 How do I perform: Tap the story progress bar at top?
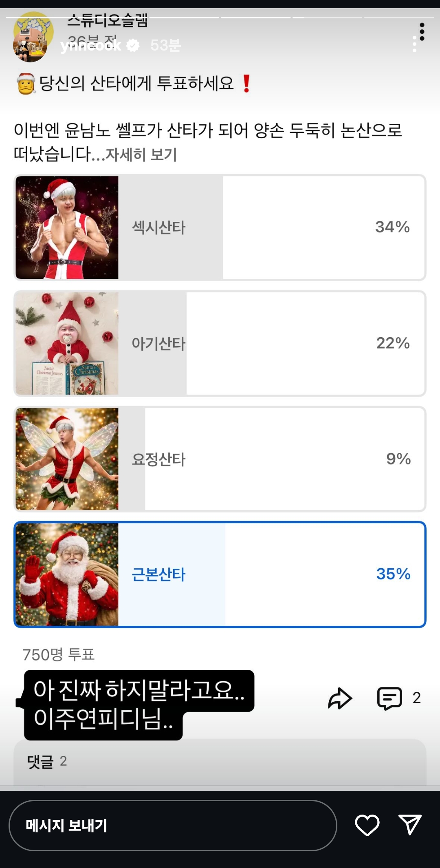coord(220,18)
